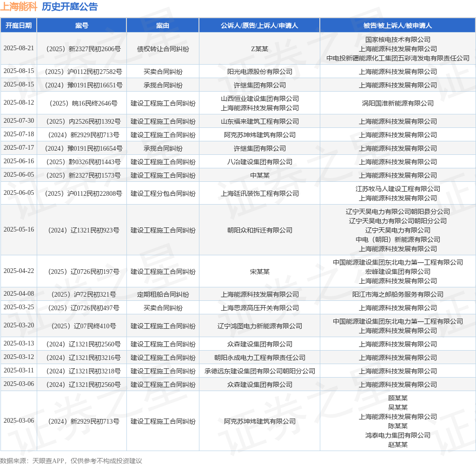This screenshot has width=476, height=465.
Task: Select case number (2025)沪0112民初27582号
Action: 82,72
